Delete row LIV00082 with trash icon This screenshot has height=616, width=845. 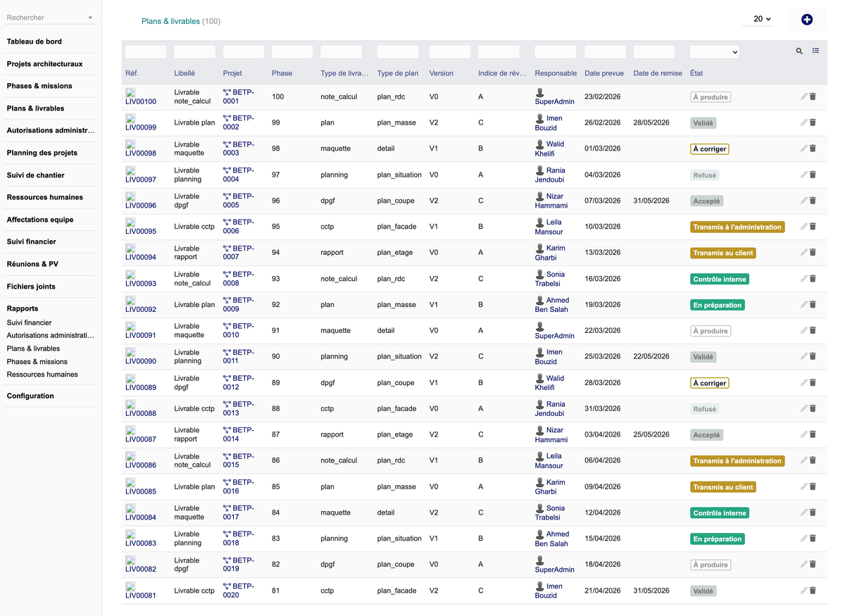[813, 565]
